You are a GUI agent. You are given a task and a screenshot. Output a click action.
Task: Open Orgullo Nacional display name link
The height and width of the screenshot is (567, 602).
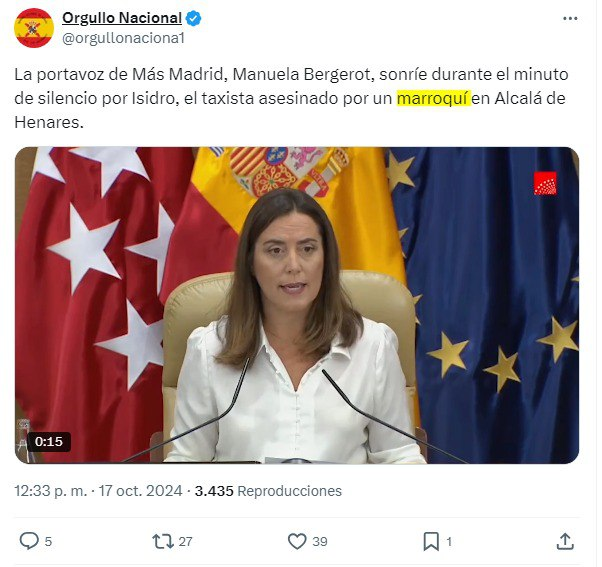pos(122,18)
